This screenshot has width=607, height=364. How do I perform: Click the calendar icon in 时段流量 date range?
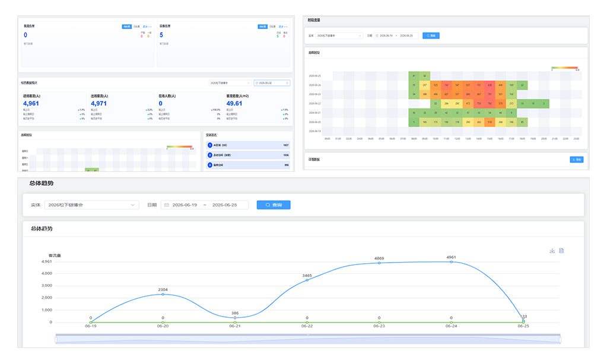(x=377, y=36)
